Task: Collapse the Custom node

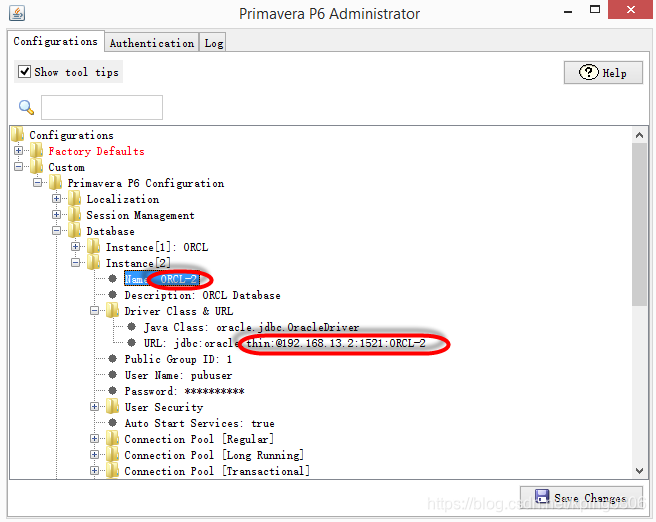Action: (x=18, y=166)
